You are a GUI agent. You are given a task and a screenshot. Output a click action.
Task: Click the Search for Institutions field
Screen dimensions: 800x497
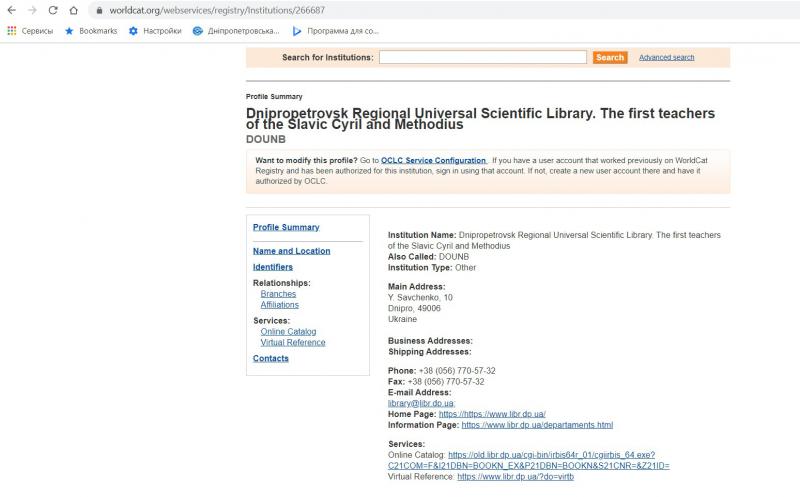pos(483,57)
